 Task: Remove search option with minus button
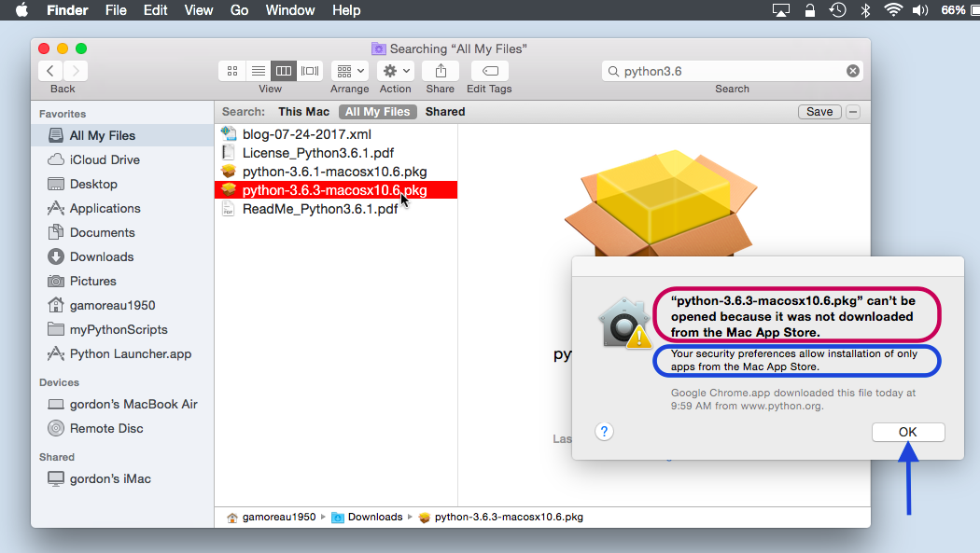(852, 111)
